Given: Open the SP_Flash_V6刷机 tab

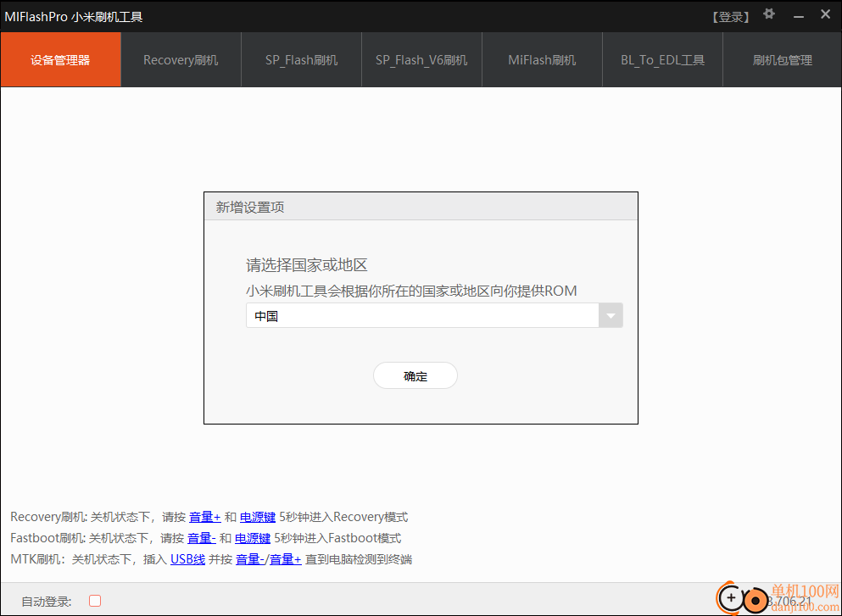Looking at the screenshot, I should tap(421, 59).
